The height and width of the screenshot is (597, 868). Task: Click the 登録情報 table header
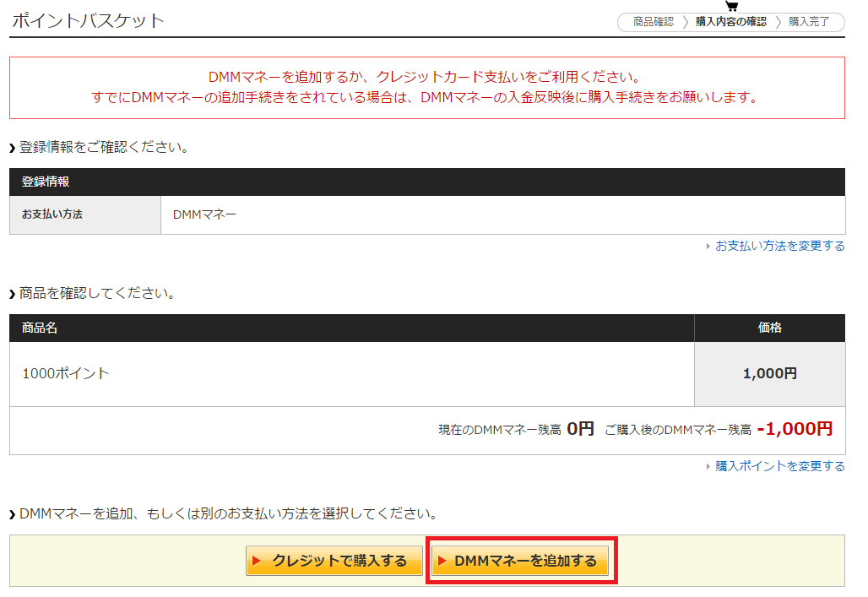pos(46,182)
